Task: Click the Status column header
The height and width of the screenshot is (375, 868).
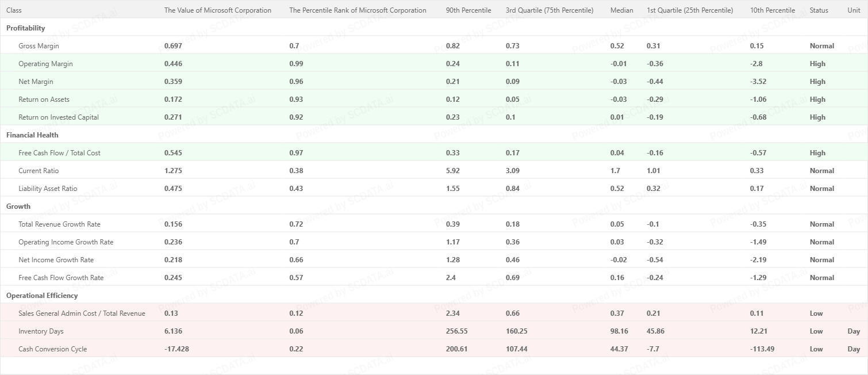Action: coord(819,10)
